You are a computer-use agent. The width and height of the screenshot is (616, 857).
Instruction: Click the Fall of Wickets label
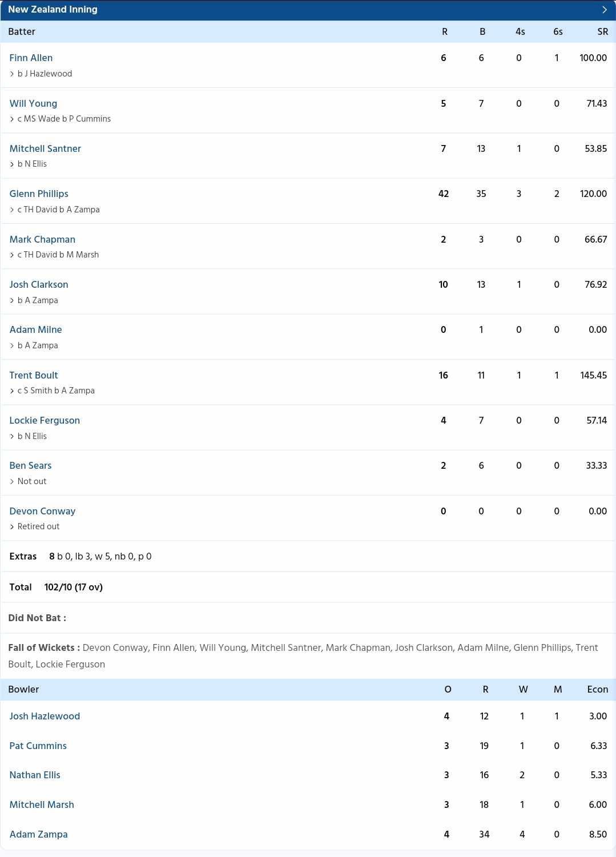tap(43, 647)
